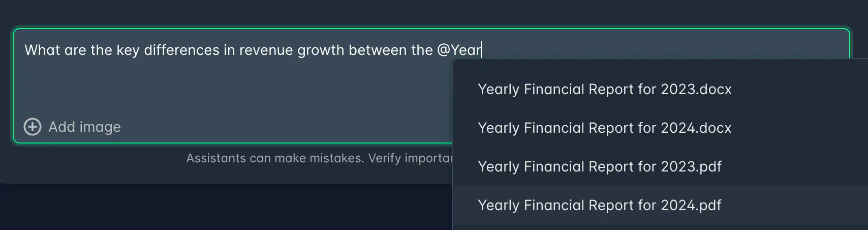
Task: Click the "Assistants can make mistakes" disclaimer
Action: click(274, 158)
